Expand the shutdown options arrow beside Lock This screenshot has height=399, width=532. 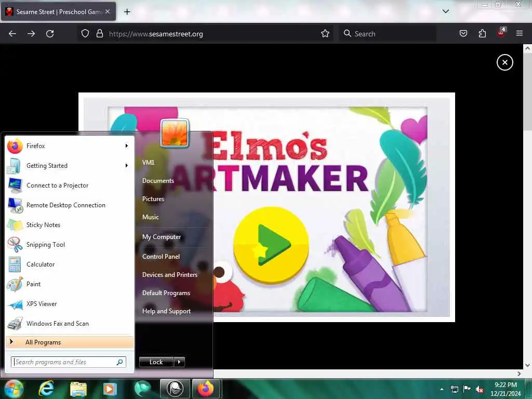pyautogui.click(x=179, y=362)
